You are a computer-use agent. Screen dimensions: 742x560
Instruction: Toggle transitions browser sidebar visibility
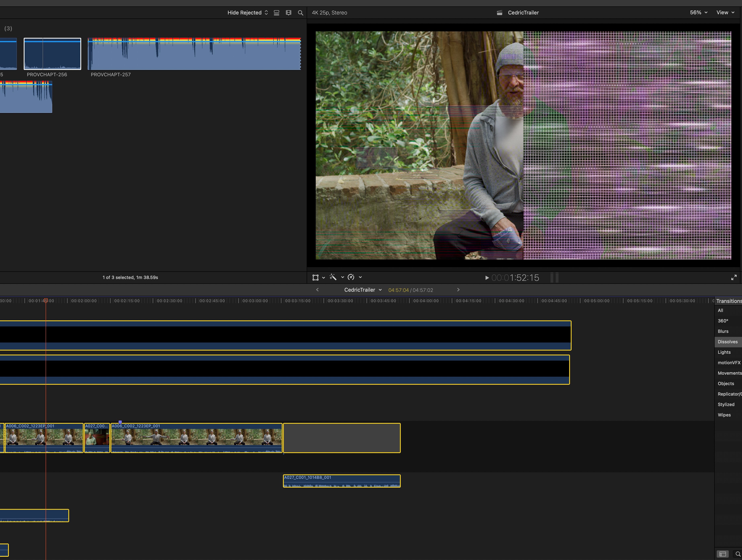[723, 554]
